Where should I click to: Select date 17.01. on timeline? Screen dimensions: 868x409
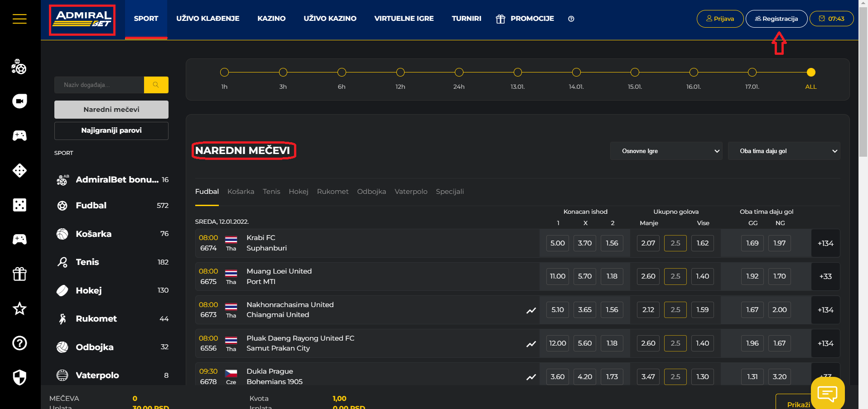point(752,72)
